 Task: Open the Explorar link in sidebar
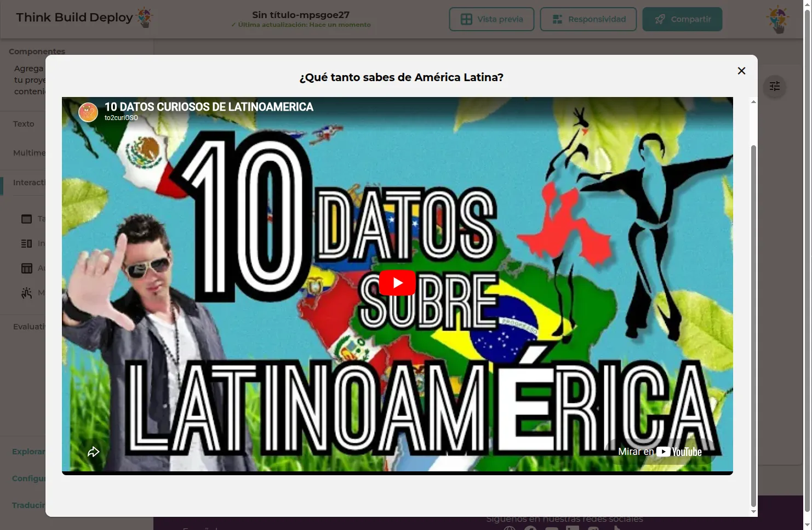pyautogui.click(x=28, y=452)
